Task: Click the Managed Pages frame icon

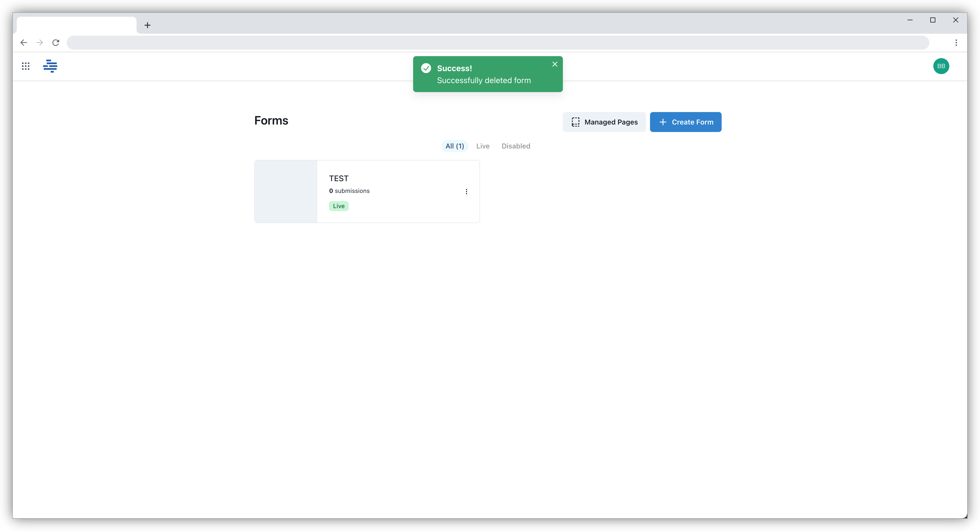Action: pos(576,122)
